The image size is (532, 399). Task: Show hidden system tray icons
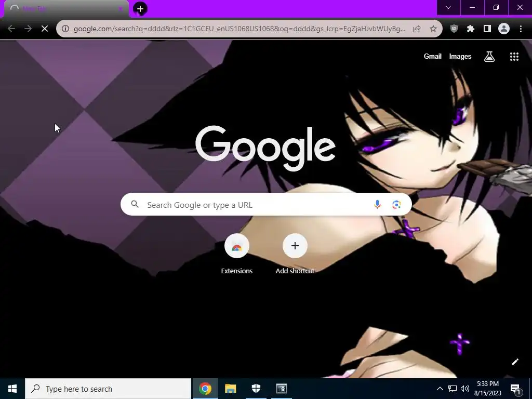click(440, 389)
